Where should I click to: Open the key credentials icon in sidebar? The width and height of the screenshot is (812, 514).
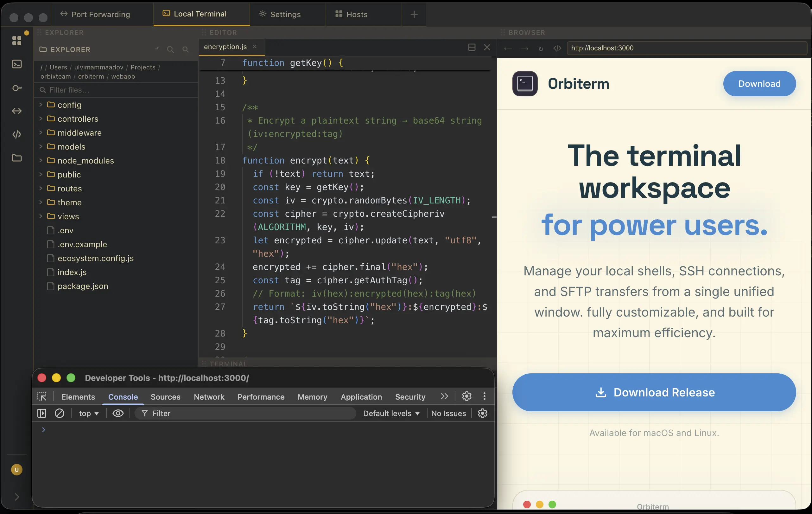click(x=16, y=88)
